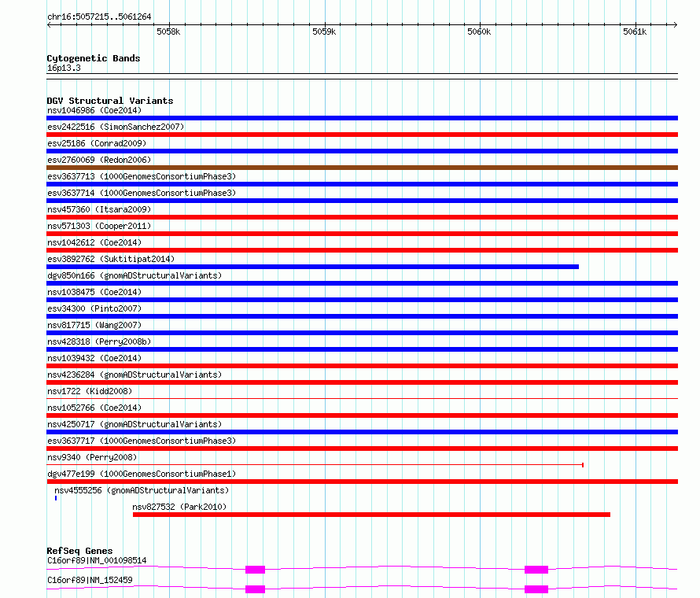Click the nsv1046986 (Coe2014) variant label
Viewport: 700px width, 598px height.
(x=94, y=110)
